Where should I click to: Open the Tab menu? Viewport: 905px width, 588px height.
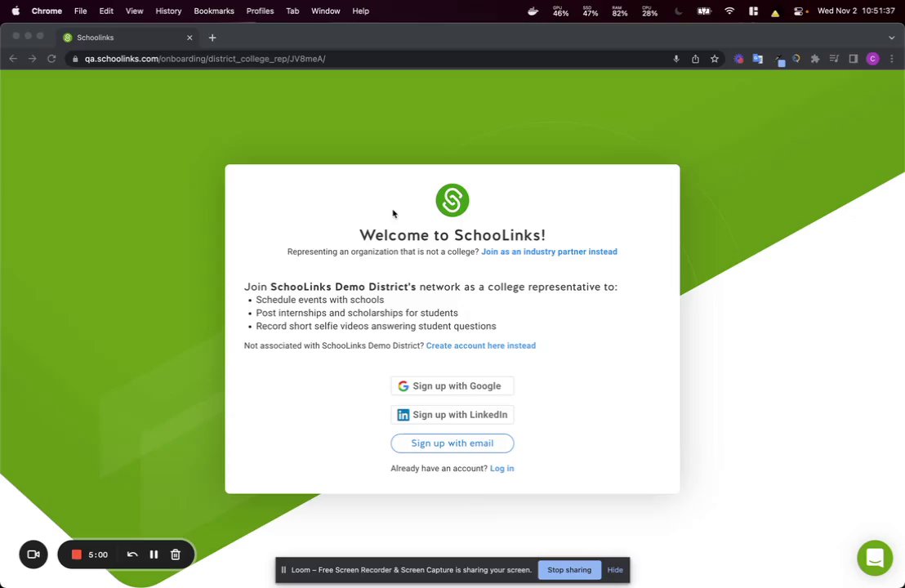point(292,11)
